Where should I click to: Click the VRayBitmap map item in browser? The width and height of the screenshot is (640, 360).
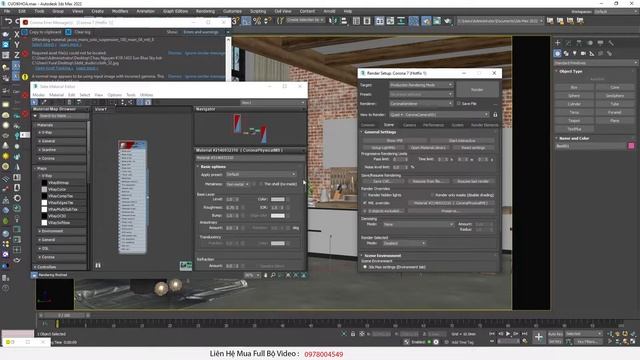click(58, 183)
